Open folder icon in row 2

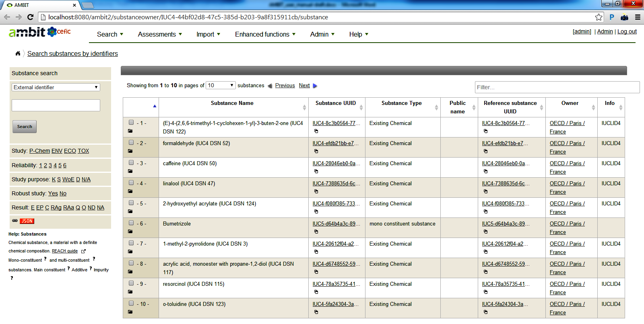130,151
